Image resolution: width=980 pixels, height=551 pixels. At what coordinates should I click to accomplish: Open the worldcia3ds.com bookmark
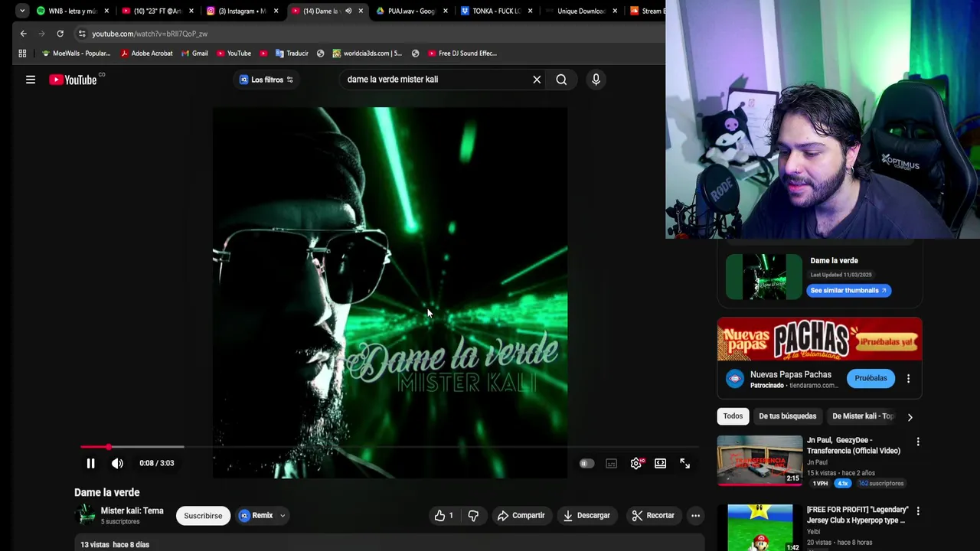tap(367, 54)
